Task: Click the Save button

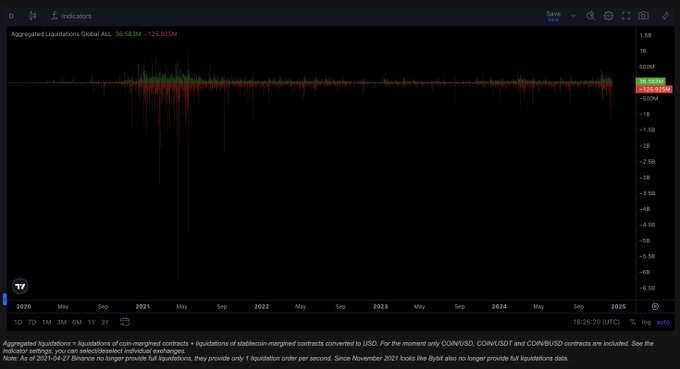Action: (x=553, y=16)
